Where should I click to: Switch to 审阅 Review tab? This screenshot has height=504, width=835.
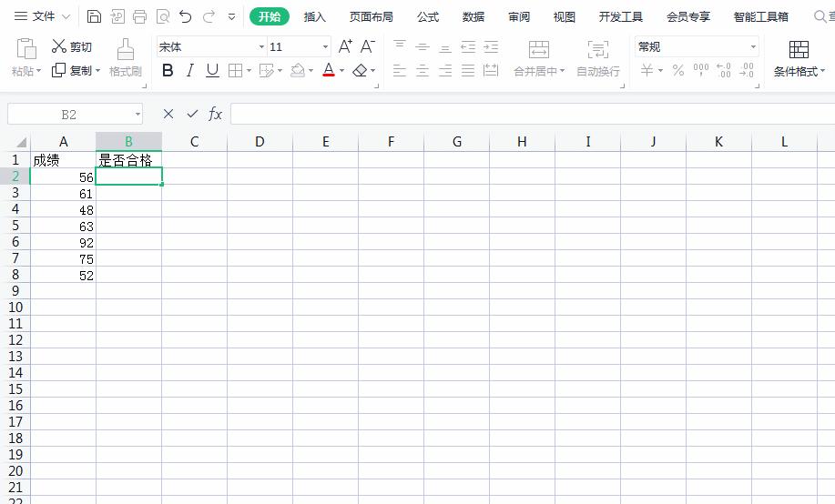[519, 17]
